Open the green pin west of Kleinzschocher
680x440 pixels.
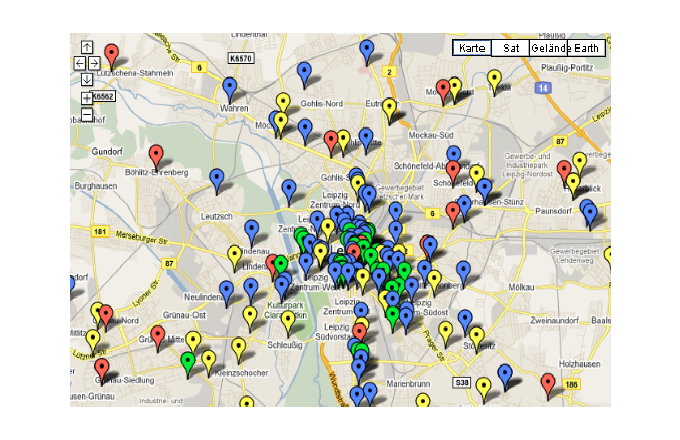click(x=188, y=362)
